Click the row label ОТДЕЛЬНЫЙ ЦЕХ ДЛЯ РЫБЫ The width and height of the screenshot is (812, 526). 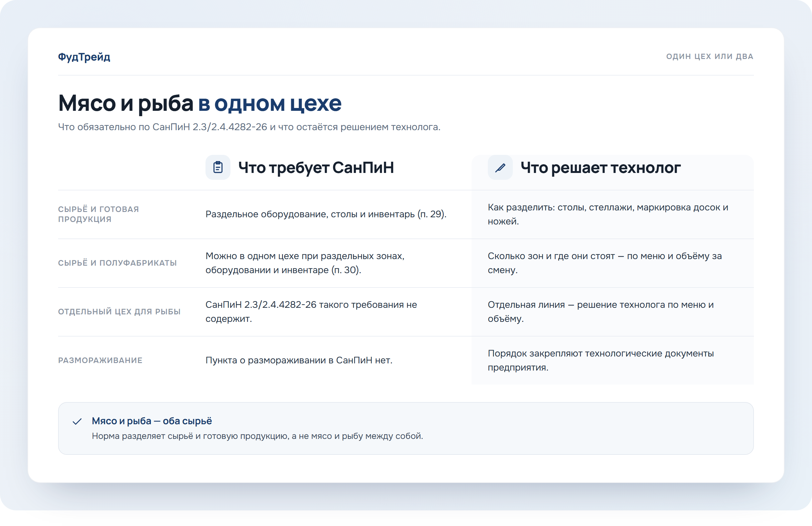click(x=119, y=312)
